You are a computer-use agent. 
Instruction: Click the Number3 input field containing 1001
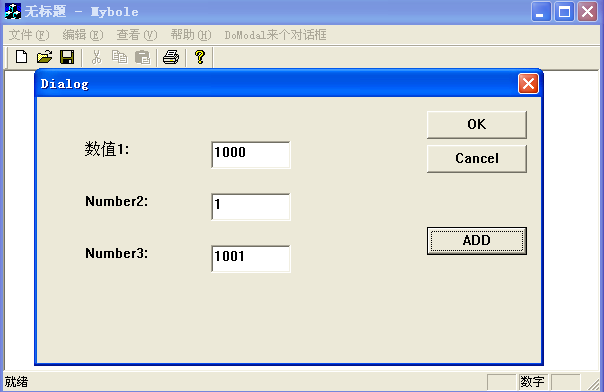[x=251, y=259]
